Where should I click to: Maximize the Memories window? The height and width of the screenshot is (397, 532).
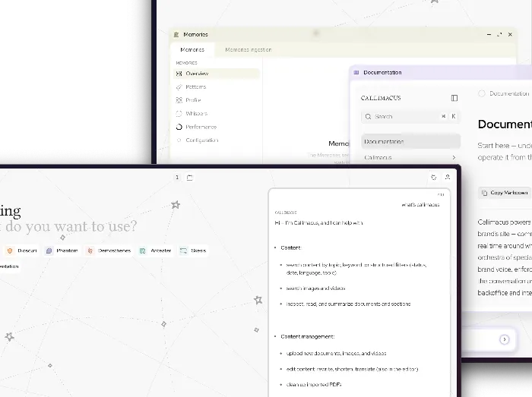499,35
